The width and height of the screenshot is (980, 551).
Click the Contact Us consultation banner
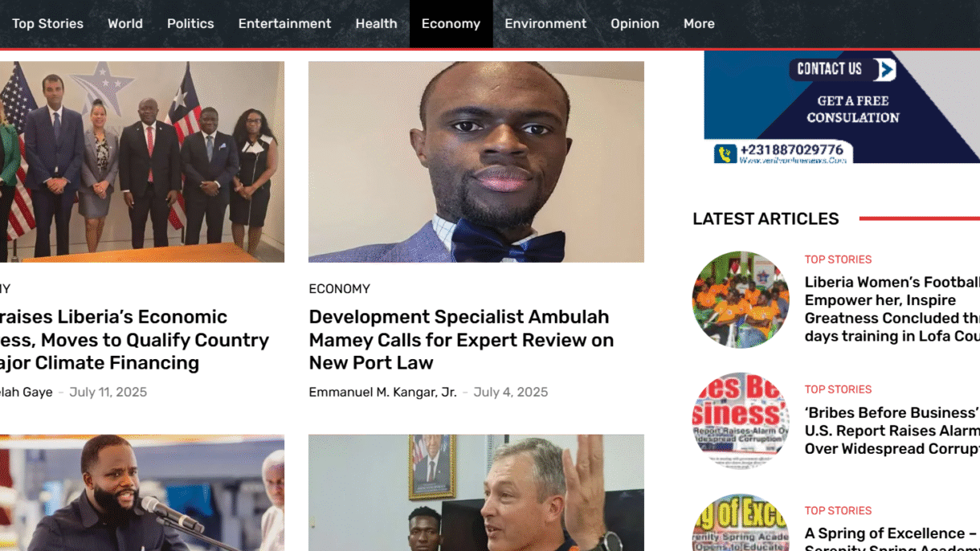(842, 107)
